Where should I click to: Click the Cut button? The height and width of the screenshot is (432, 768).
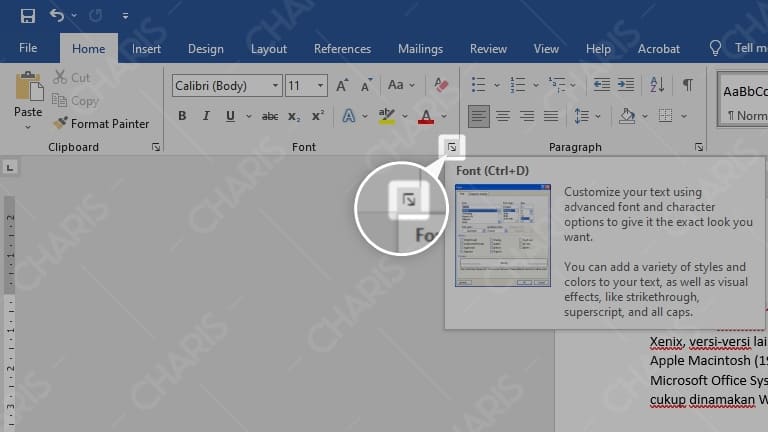[x=72, y=77]
